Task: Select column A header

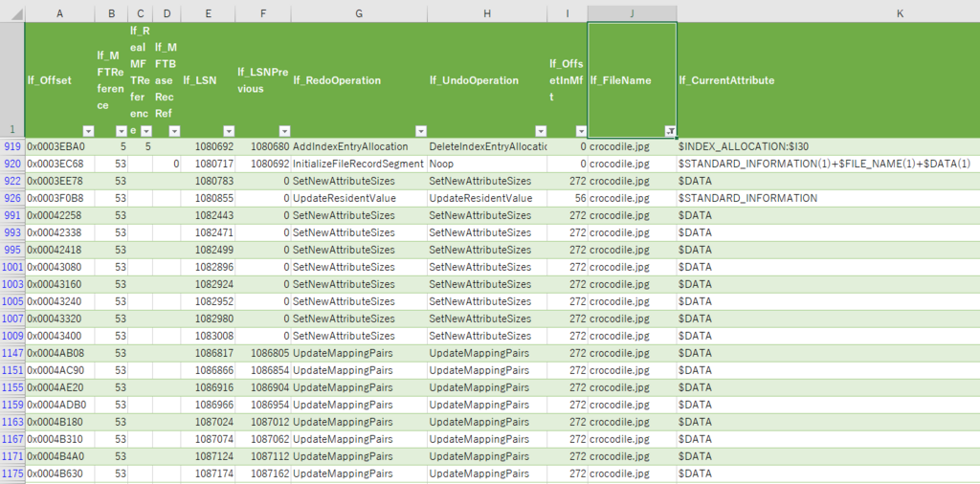Action: coord(60,13)
